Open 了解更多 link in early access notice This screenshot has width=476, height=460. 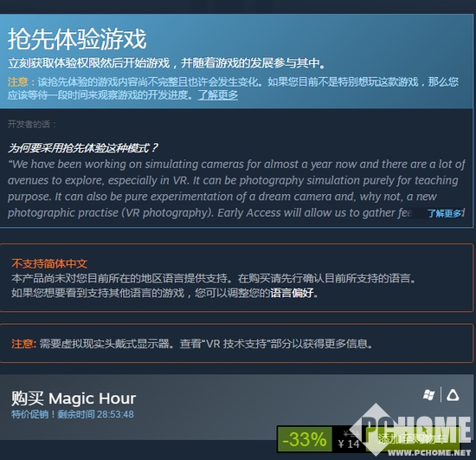pyautogui.click(x=218, y=95)
